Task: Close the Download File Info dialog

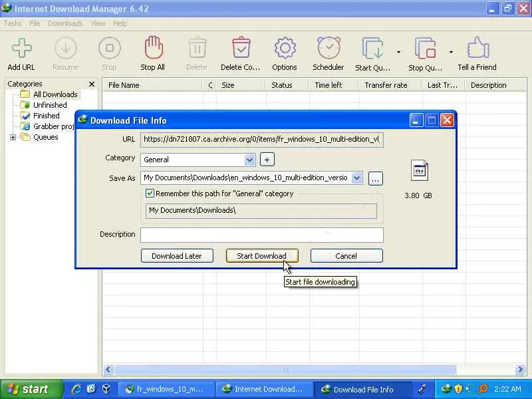Action: coord(447,120)
